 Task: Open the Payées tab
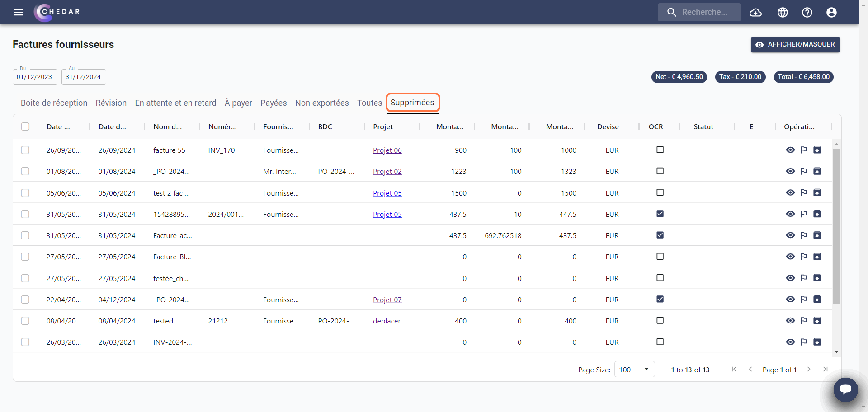pos(274,103)
